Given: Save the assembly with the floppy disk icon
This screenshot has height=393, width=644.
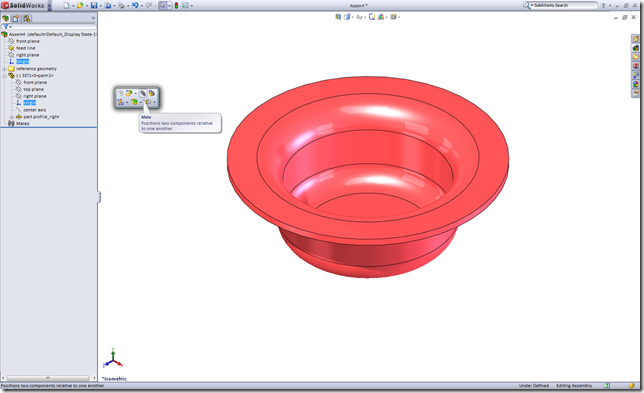Looking at the screenshot, I should coord(94,5).
